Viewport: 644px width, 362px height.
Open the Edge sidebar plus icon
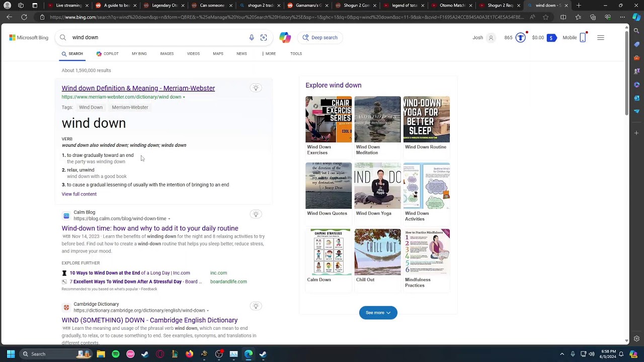coord(637,133)
